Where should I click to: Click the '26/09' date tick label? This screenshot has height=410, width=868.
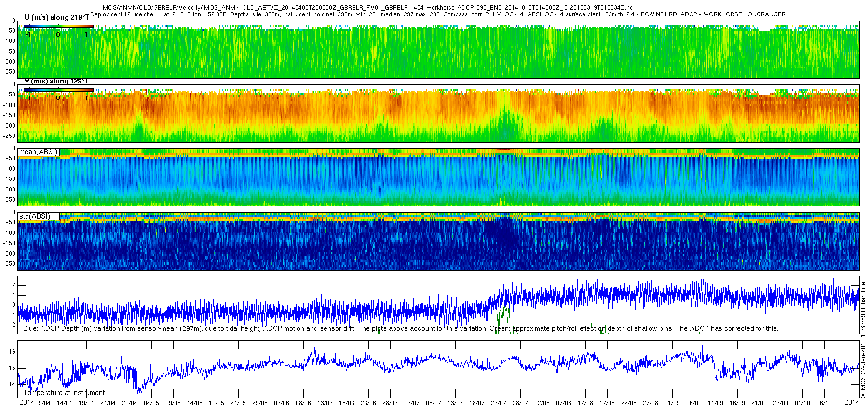781,403
